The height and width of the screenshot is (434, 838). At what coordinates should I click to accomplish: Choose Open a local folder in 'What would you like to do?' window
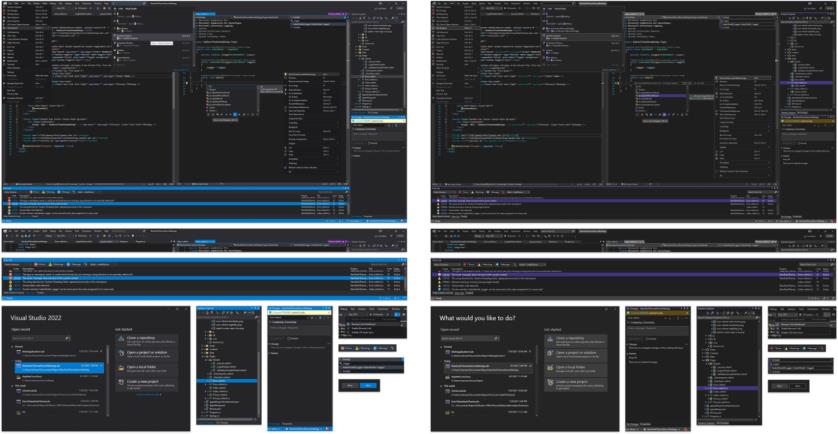coord(576,369)
